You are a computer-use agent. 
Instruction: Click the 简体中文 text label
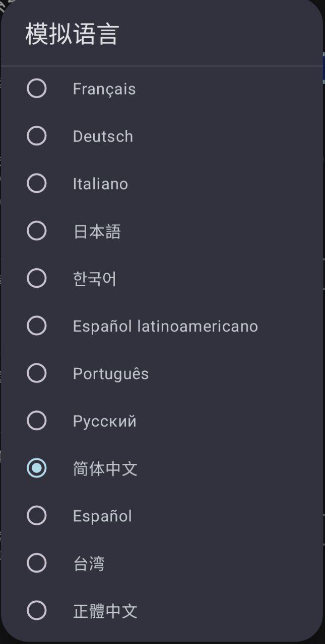(x=105, y=469)
